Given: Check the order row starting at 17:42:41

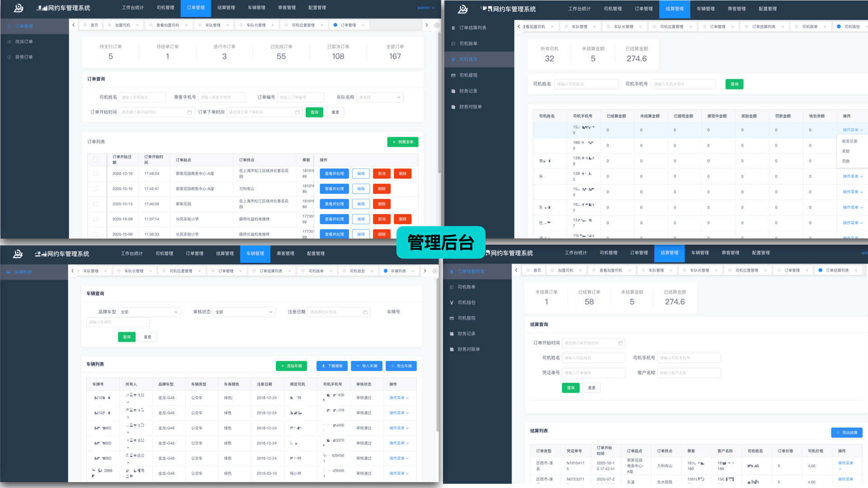Looking at the screenshot, I should click(95, 189).
